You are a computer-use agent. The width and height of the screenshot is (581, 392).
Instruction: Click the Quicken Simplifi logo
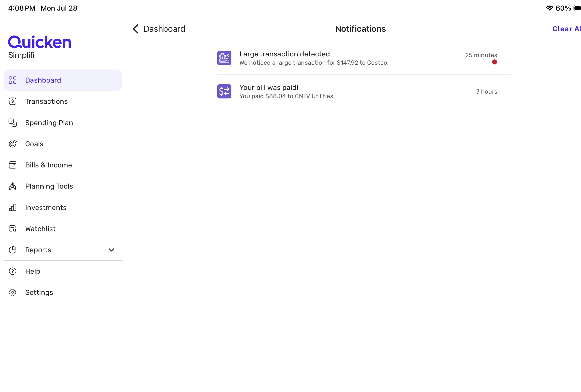[40, 47]
